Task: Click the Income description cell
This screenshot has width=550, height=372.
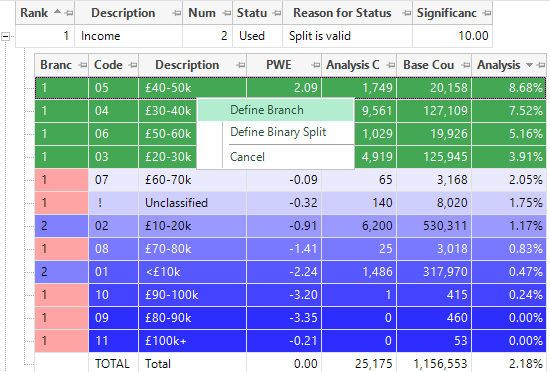Action: coord(128,36)
